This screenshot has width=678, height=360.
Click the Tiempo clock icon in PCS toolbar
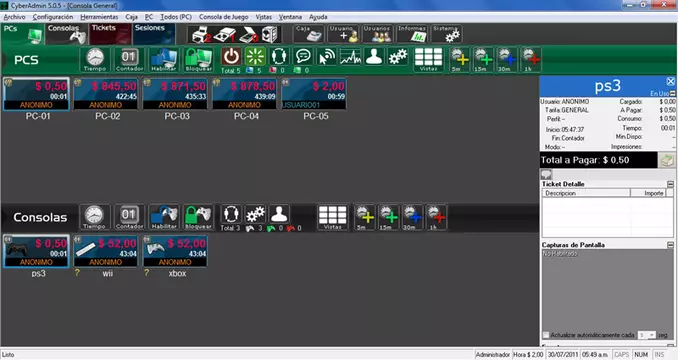pos(95,60)
